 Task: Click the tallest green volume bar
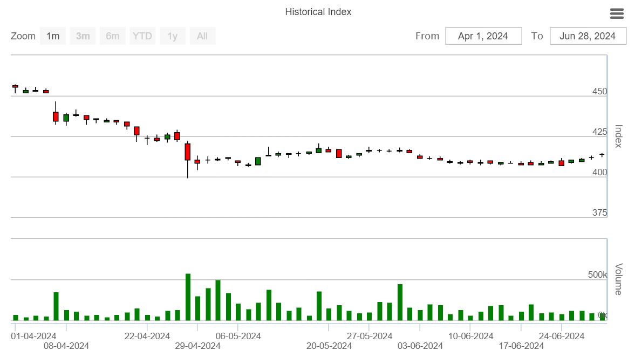tap(188, 297)
